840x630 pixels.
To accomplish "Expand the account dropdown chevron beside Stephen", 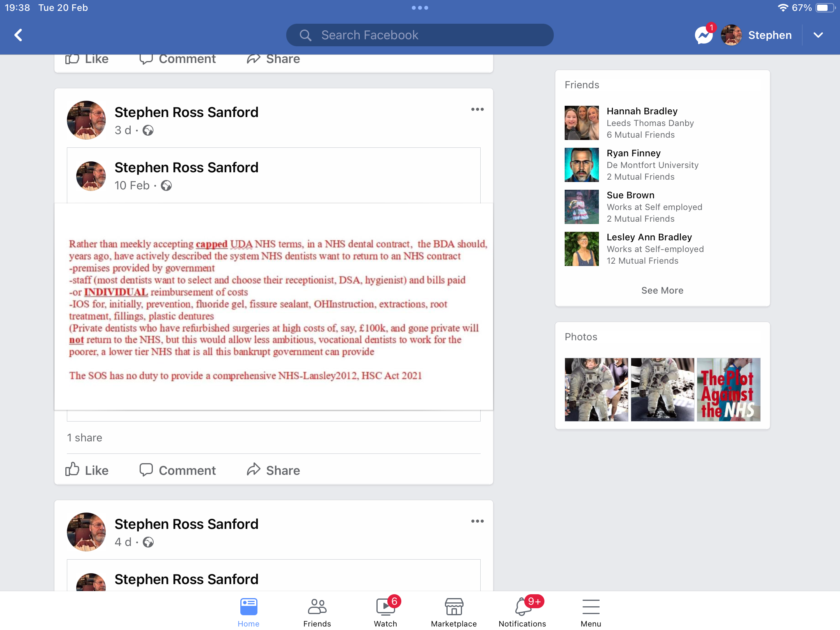I will pos(818,35).
